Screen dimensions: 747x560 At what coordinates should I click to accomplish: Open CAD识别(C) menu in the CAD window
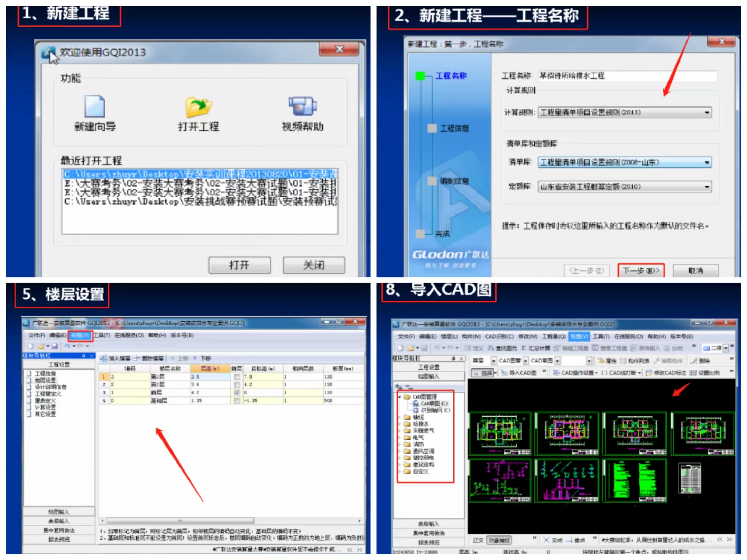coord(499,336)
